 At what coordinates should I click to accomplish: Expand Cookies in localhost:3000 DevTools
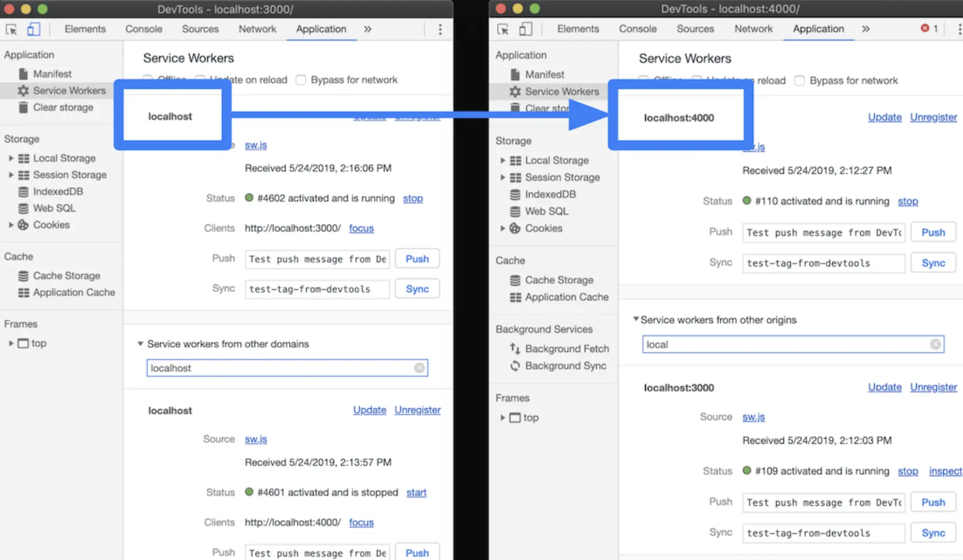click(x=10, y=225)
